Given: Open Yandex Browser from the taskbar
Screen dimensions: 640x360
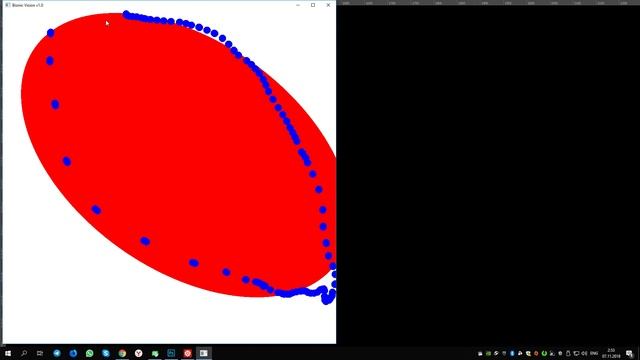Looking at the screenshot, I should 138,353.
